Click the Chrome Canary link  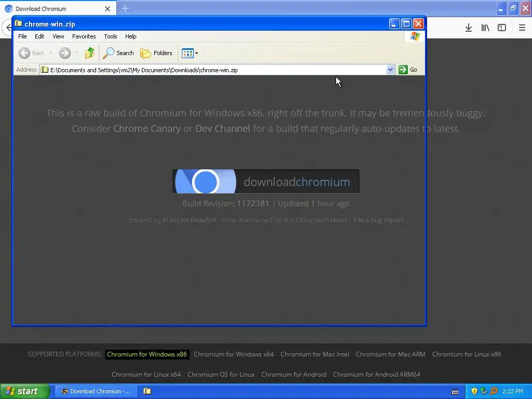147,129
